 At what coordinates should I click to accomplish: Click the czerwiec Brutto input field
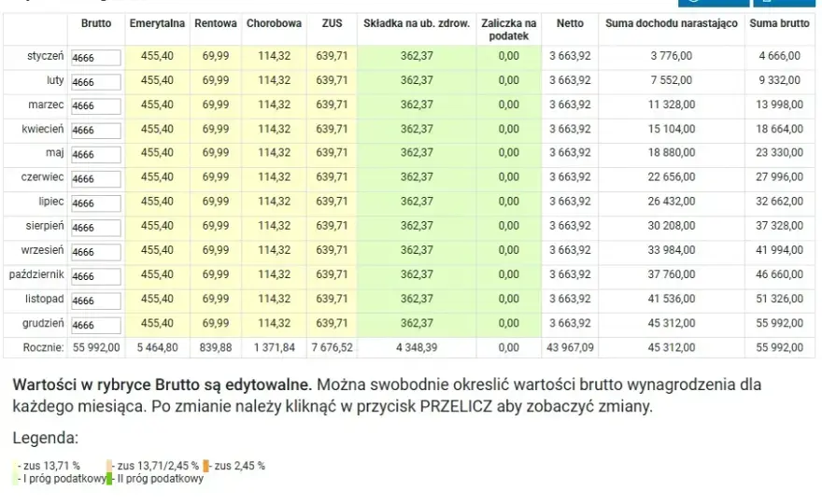[x=96, y=178]
